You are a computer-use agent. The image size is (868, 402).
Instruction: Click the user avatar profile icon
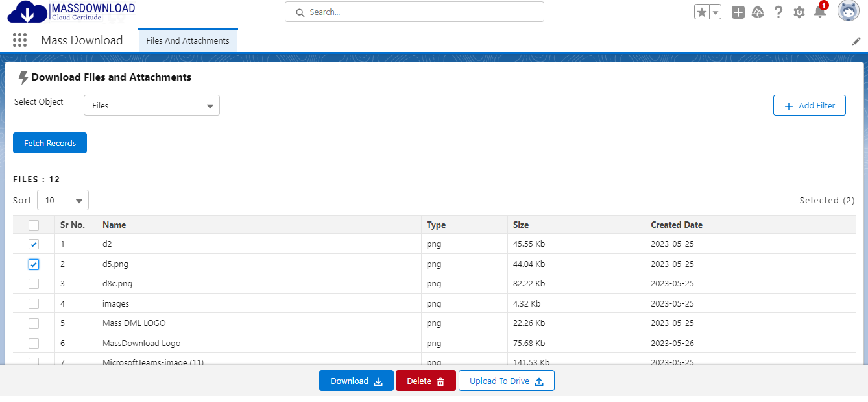pos(848,12)
